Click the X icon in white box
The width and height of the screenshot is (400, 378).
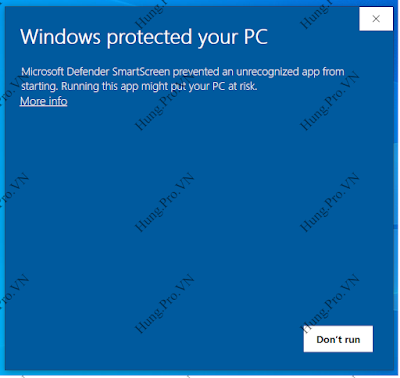coord(376,19)
